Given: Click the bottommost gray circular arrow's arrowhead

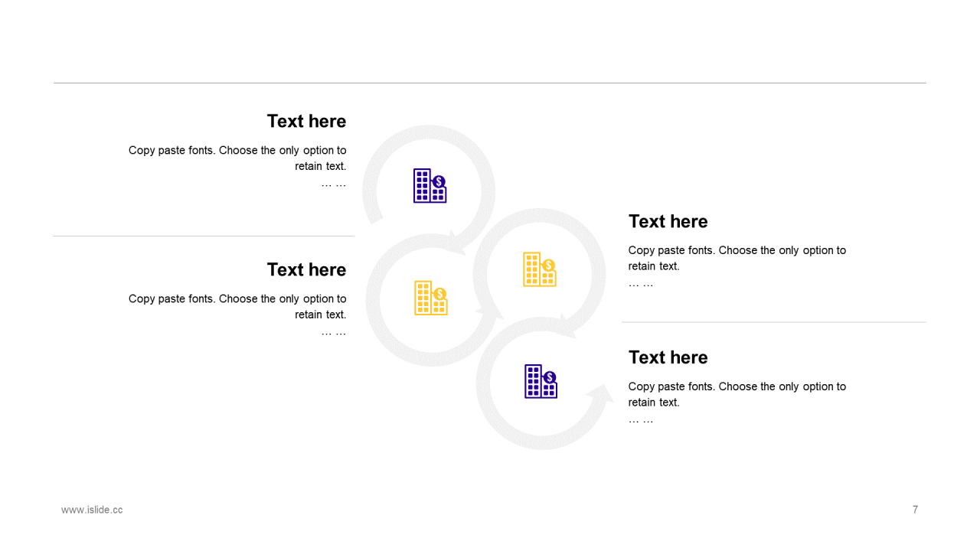Looking at the screenshot, I should coord(599,397).
